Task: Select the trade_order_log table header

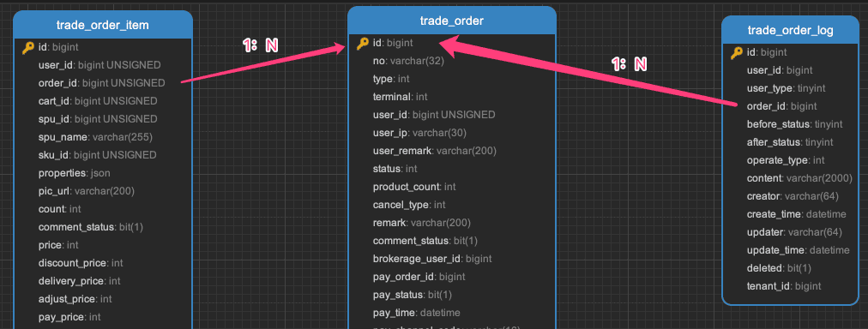Action: click(x=790, y=30)
